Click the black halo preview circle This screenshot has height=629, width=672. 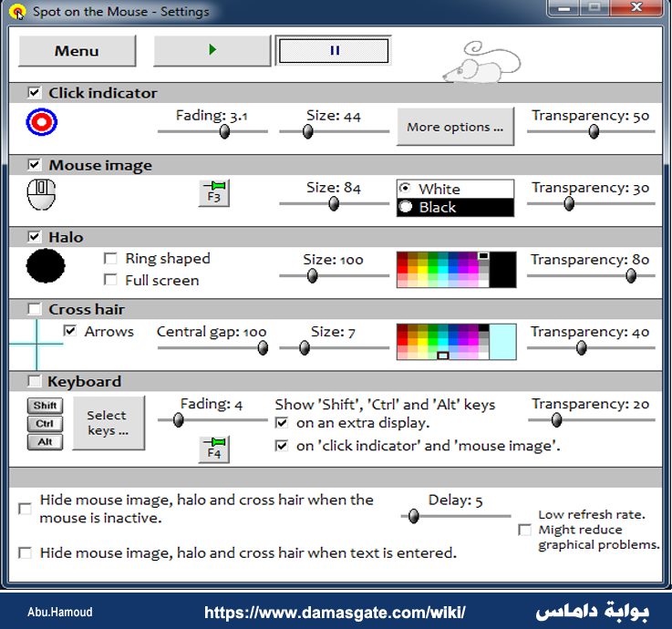tap(46, 265)
